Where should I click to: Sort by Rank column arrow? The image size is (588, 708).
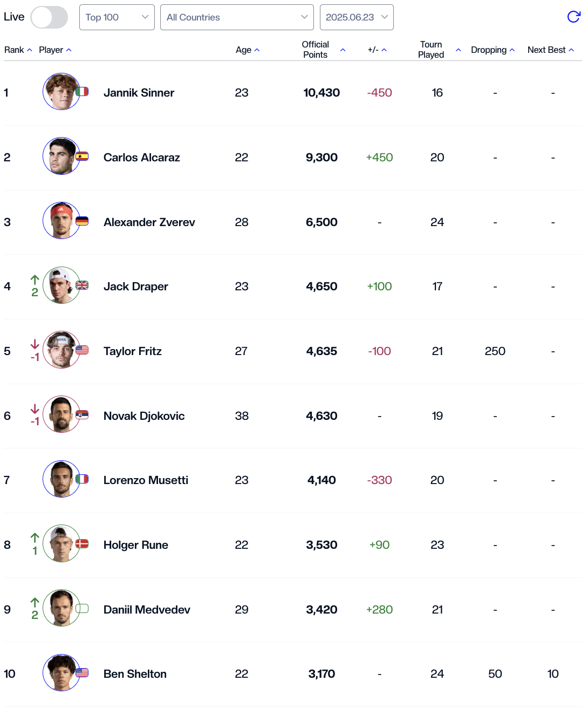(x=30, y=50)
